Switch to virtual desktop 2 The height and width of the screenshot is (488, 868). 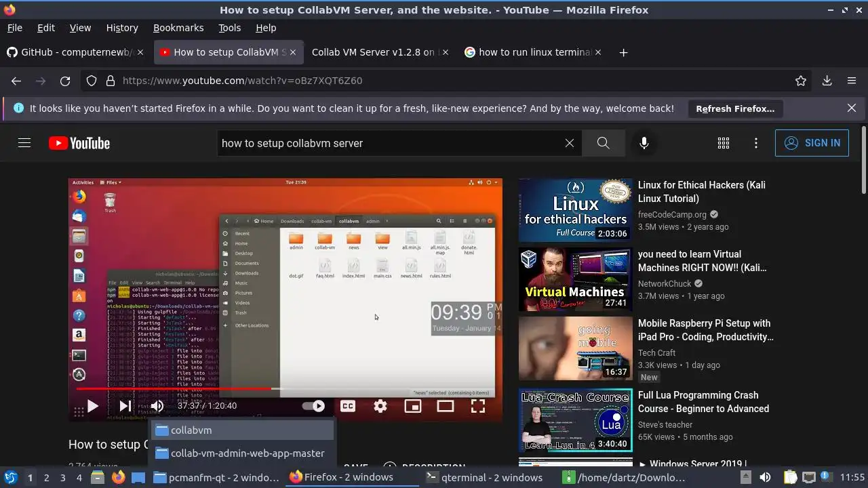(x=46, y=478)
